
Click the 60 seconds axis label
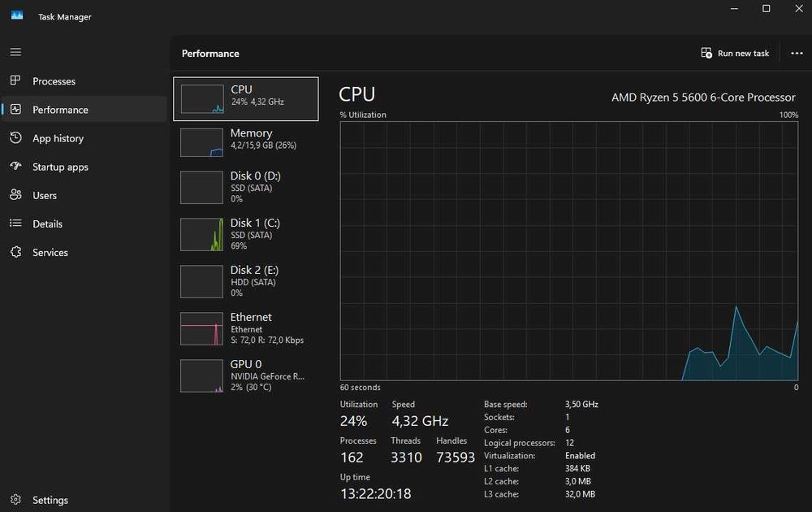click(x=361, y=388)
